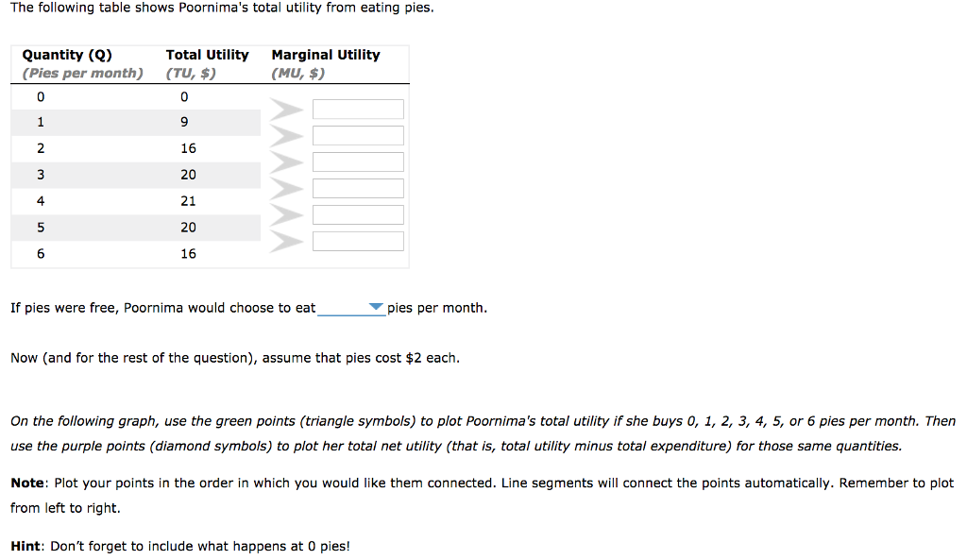This screenshot has height=560, width=967.
Task: Click the blue dropdown triangle in the sentence
Action: (375, 307)
